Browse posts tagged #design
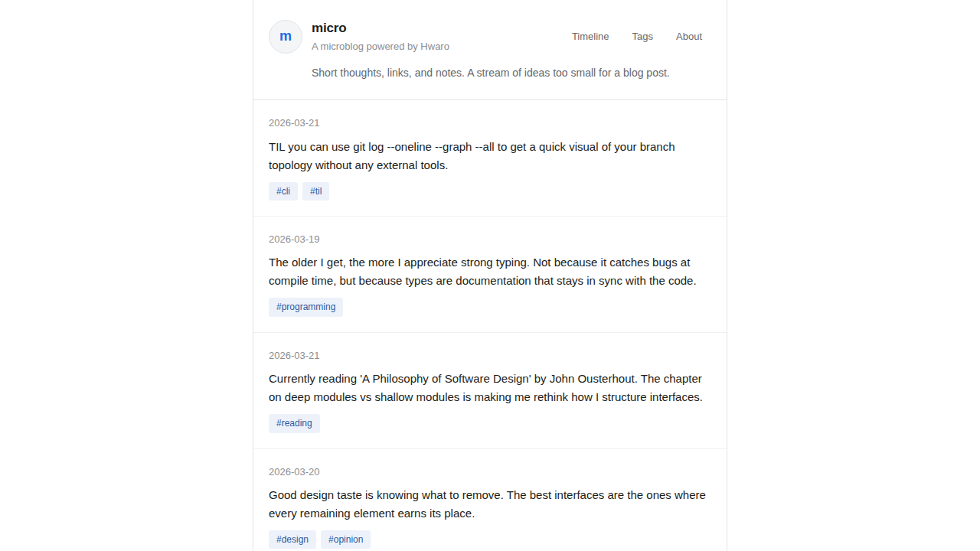The height and width of the screenshot is (551, 980). click(x=292, y=540)
